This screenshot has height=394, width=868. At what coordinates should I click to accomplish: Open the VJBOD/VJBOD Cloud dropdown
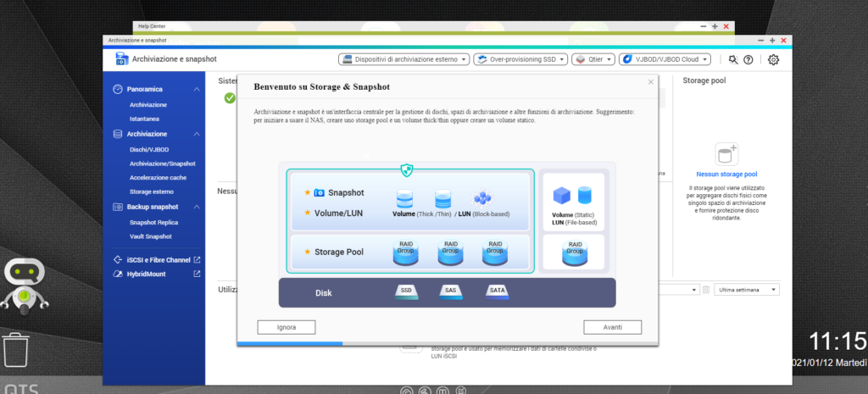(x=665, y=59)
